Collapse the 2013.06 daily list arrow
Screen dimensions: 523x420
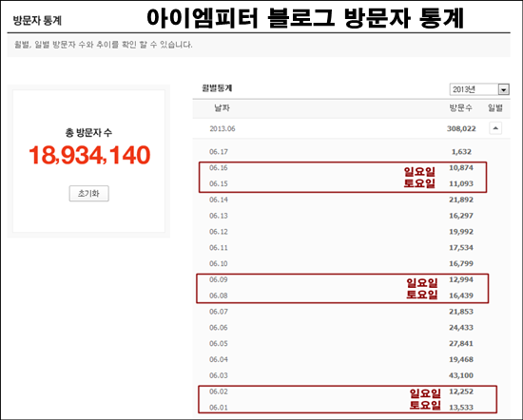[x=495, y=128]
